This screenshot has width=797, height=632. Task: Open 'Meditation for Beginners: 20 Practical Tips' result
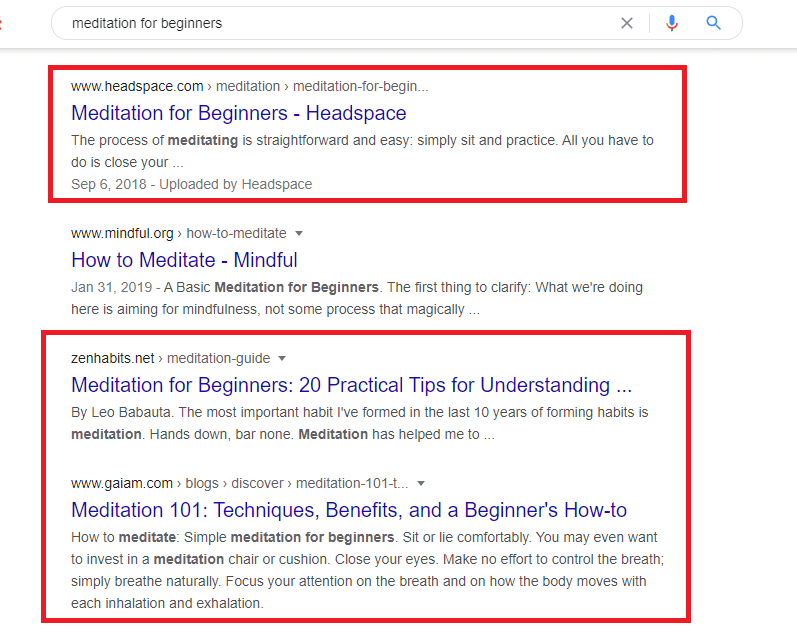click(351, 385)
